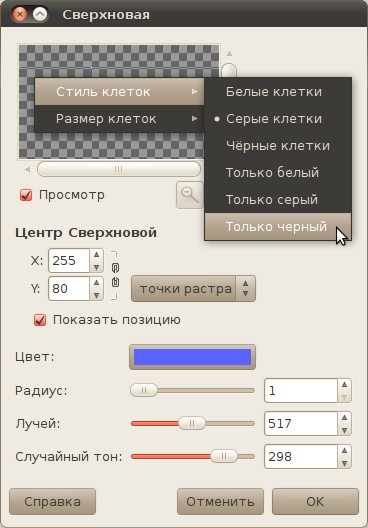This screenshot has width=368, height=528.
Task: Click the Отменить button
Action: (220, 501)
